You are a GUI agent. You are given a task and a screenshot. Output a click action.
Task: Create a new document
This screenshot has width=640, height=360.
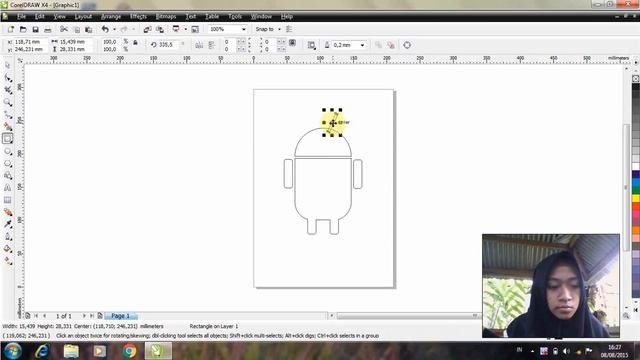[11, 29]
